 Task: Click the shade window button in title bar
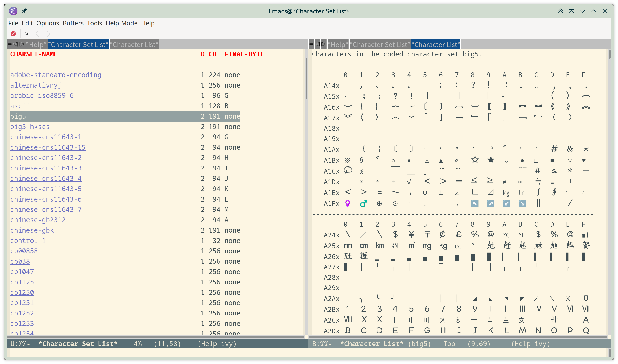coord(571,11)
